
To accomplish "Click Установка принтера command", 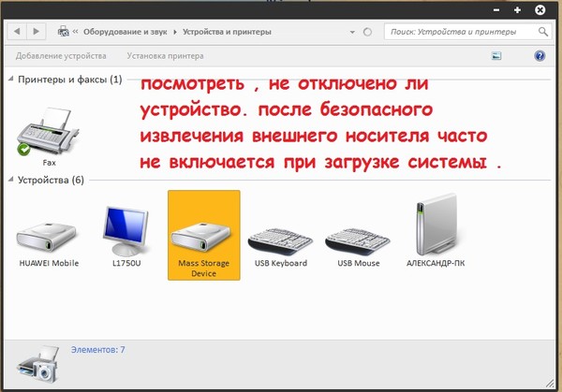I will [x=165, y=56].
